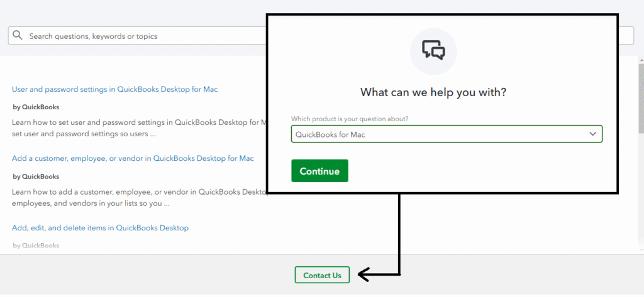Viewport: 644px width, 297px height.
Task: Click the chat bubbles icon in the dialog
Action: coord(433,50)
